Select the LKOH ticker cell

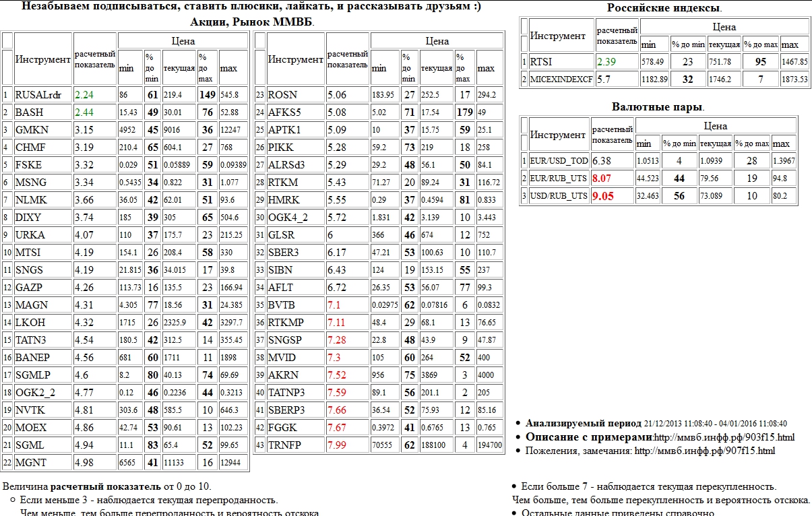[29, 323]
